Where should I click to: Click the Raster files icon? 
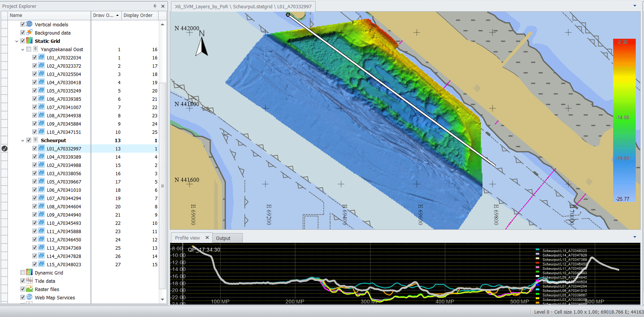tap(29, 289)
